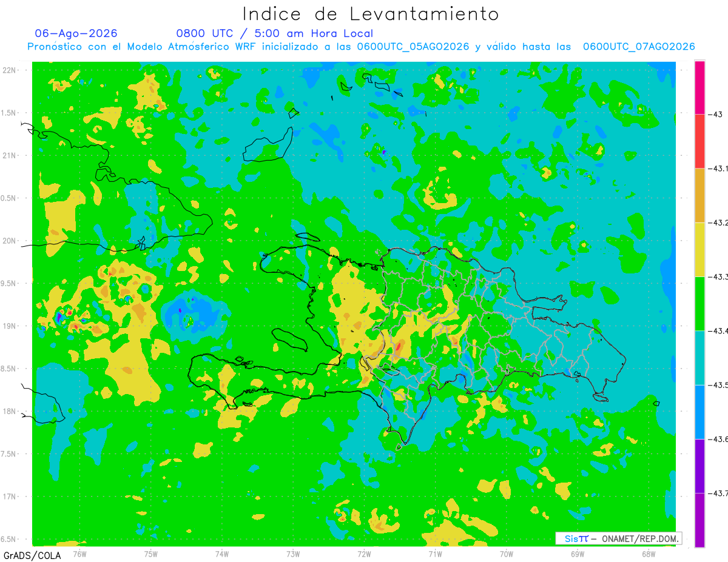Screen dimensions: 728x562
Task: Click the cyan legend swatch above -43.5
Action: (x=699, y=357)
